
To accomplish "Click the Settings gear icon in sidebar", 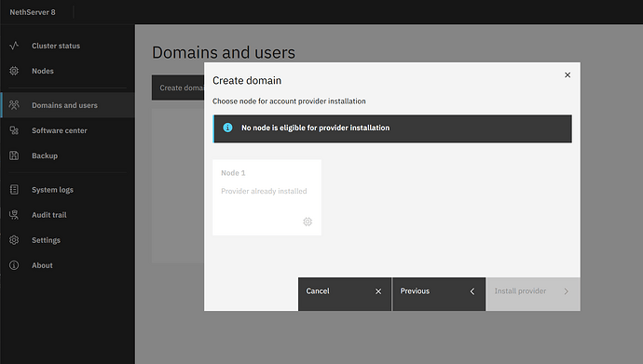I will tap(14, 240).
